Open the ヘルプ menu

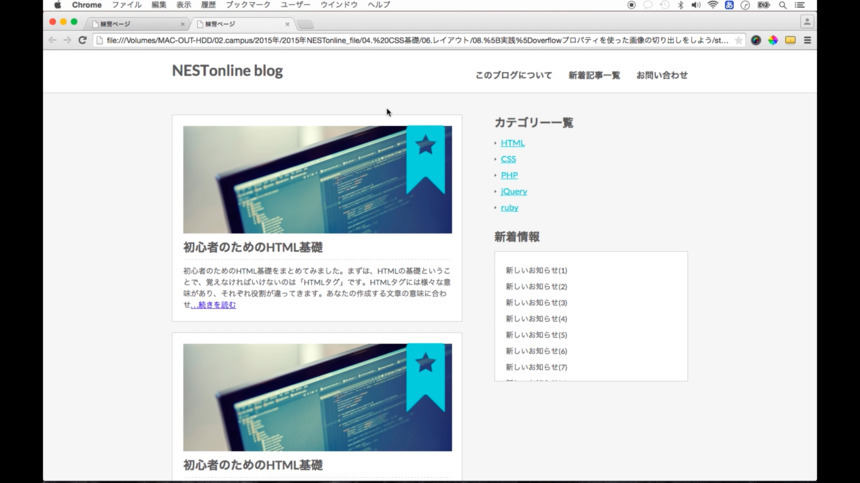point(378,5)
